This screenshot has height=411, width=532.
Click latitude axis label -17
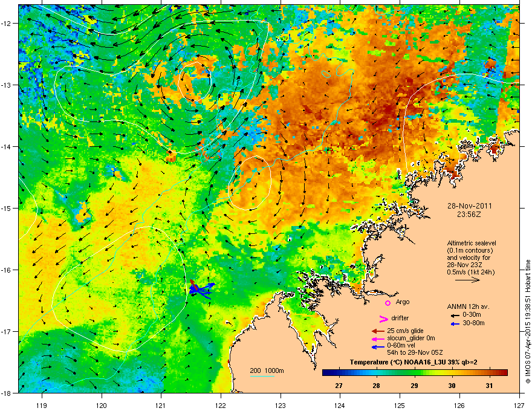tap(7, 331)
